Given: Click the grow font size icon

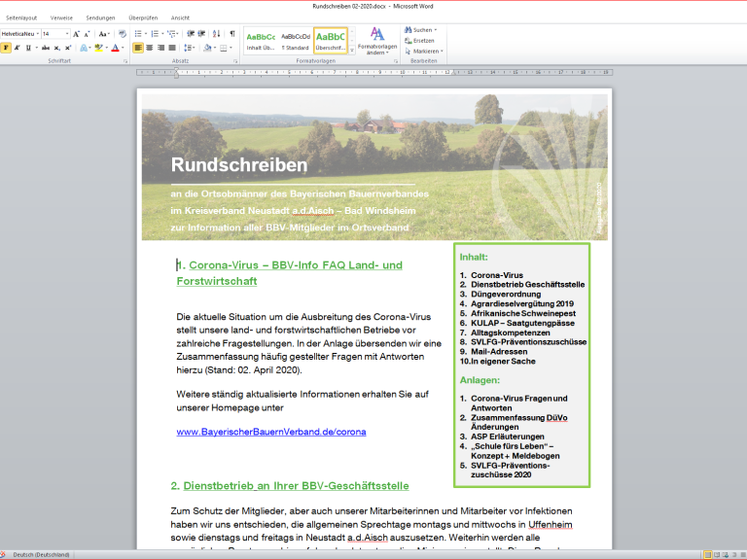Looking at the screenshot, I should (x=76, y=34).
